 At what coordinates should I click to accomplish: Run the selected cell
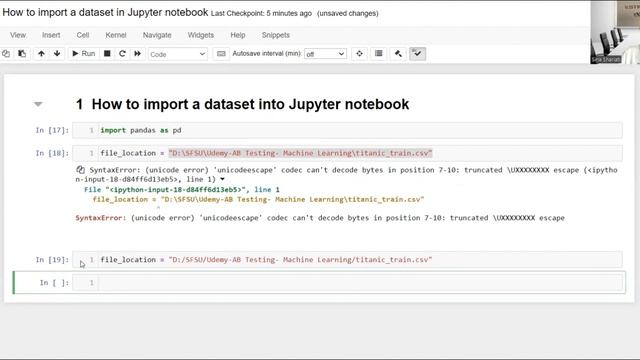[x=83, y=53]
